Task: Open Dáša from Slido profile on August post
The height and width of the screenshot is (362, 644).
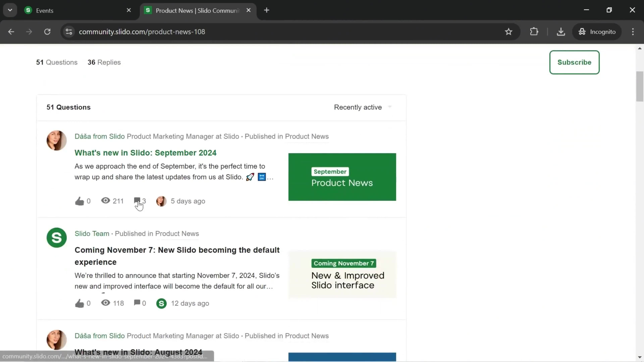Action: click(99, 336)
